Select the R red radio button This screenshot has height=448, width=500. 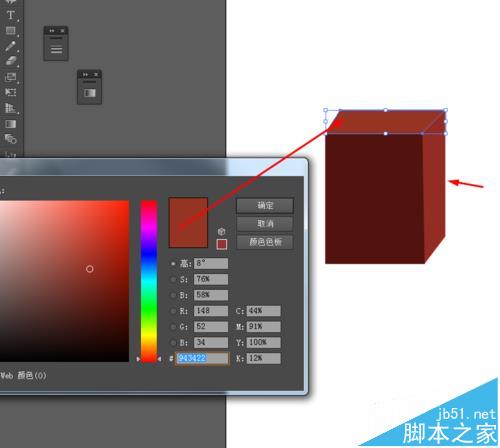click(173, 311)
